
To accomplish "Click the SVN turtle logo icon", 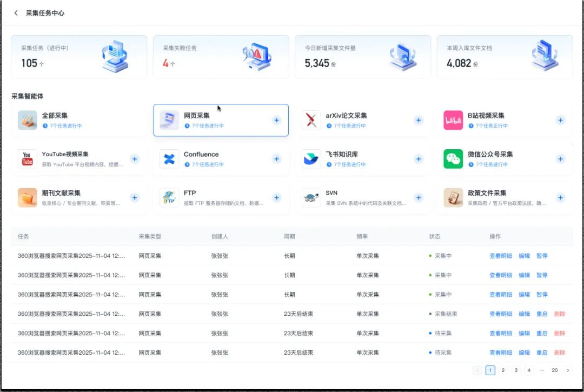I will tap(311, 198).
